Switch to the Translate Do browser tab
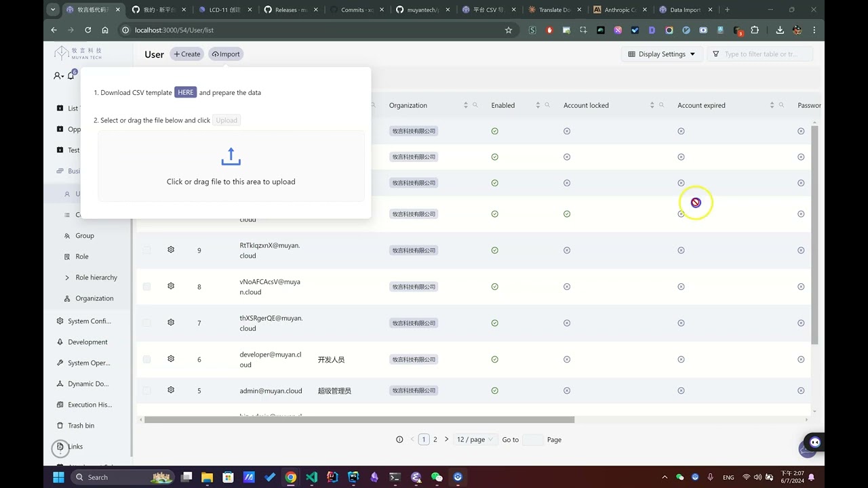Image resolution: width=868 pixels, height=488 pixels. click(554, 9)
